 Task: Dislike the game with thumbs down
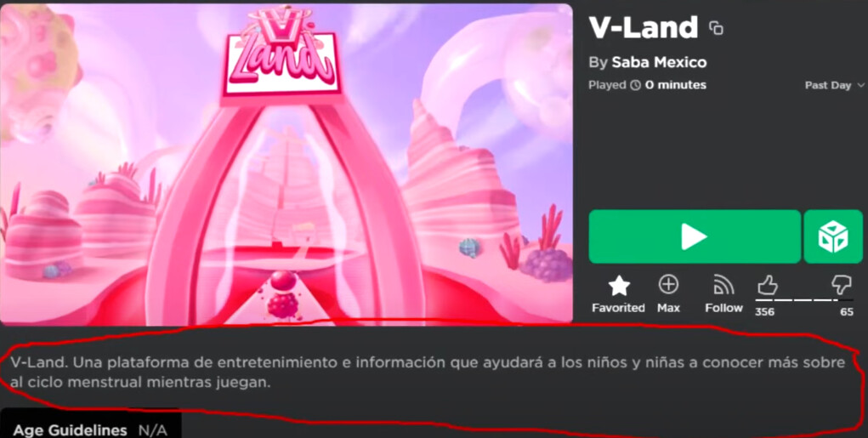842,287
